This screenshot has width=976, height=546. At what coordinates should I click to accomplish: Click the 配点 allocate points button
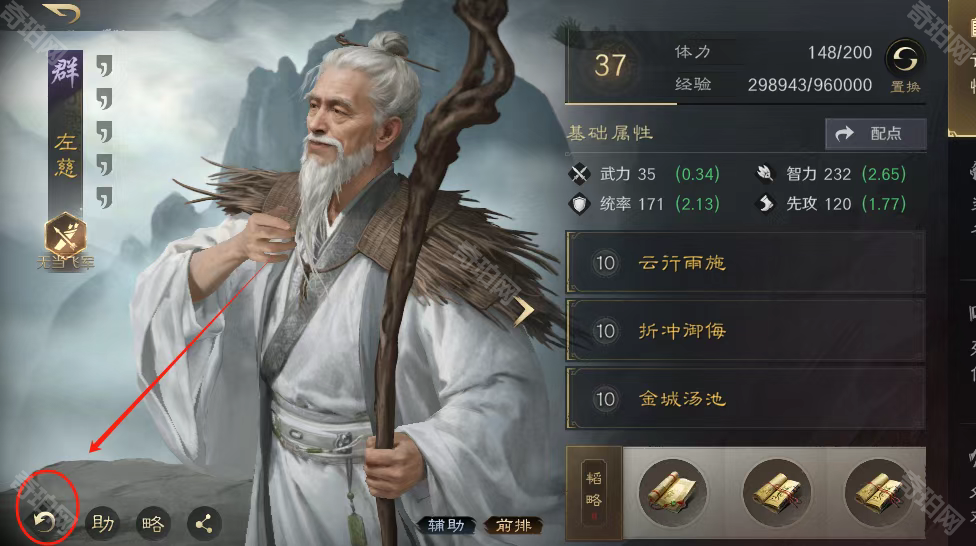pyautogui.click(x=876, y=133)
